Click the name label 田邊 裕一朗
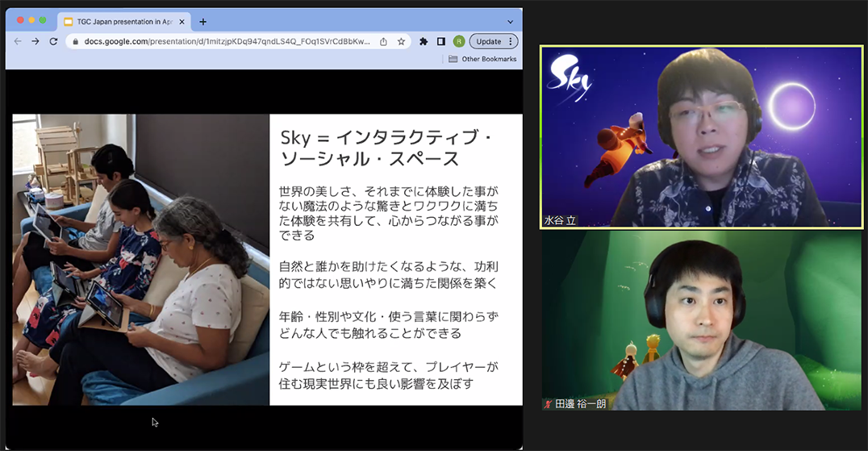The height and width of the screenshot is (451, 868). click(580, 404)
